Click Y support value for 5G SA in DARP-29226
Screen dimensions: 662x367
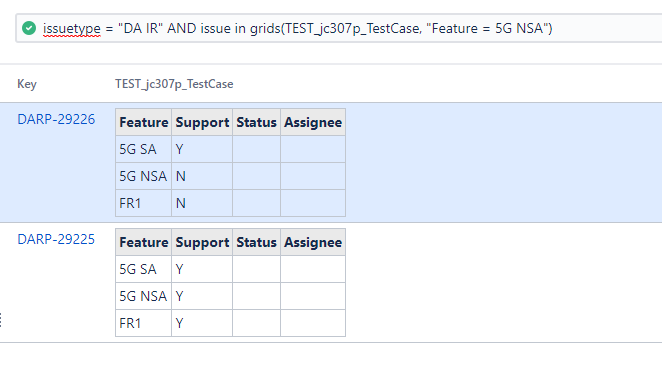tap(202, 149)
